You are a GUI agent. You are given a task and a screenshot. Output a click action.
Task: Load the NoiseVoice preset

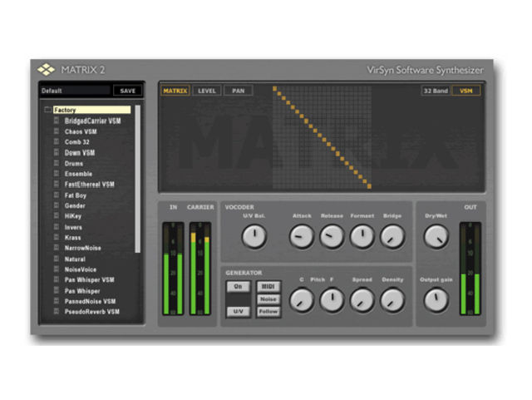(81, 269)
